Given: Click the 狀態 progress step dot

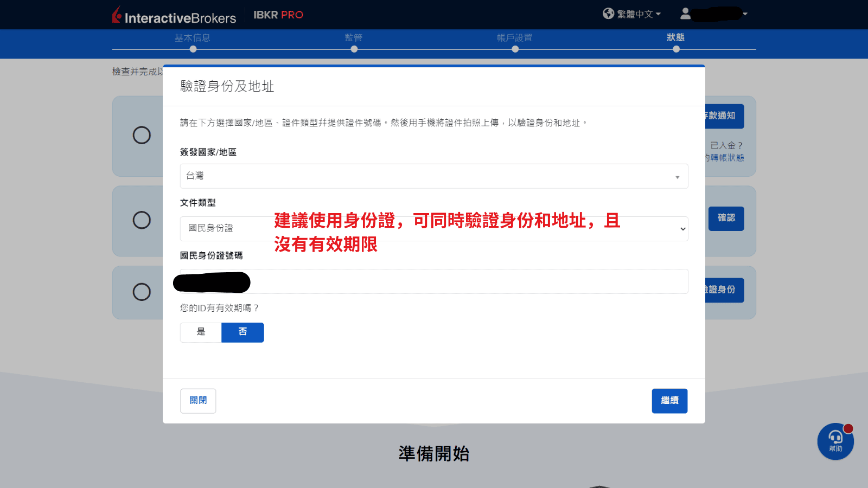Looking at the screenshot, I should point(676,48).
